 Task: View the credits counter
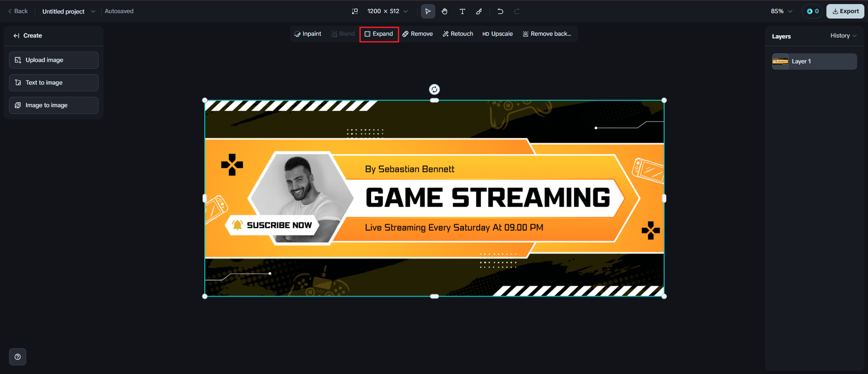click(812, 11)
